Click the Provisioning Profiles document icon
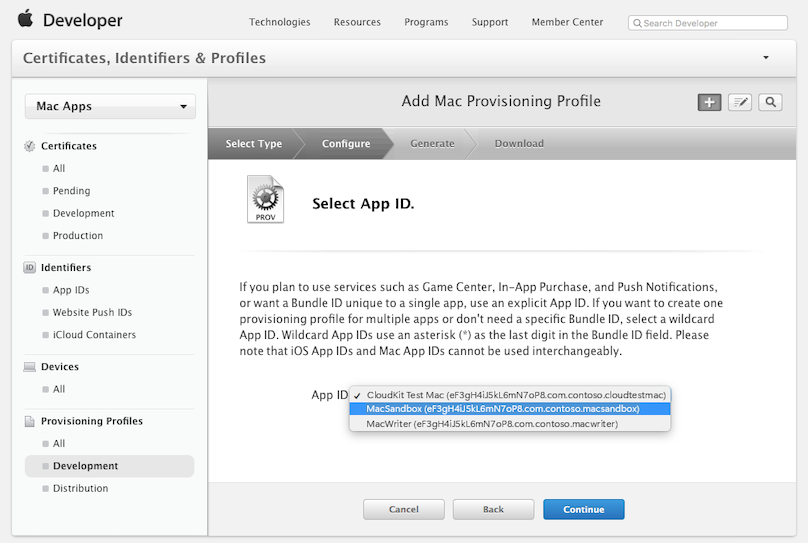This screenshot has height=543, width=808. pyautogui.click(x=29, y=421)
